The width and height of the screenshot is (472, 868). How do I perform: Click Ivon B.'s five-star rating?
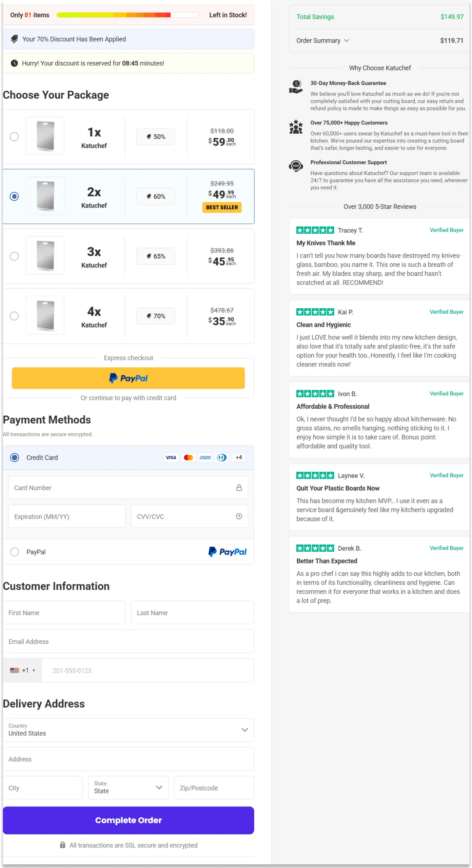pos(315,394)
